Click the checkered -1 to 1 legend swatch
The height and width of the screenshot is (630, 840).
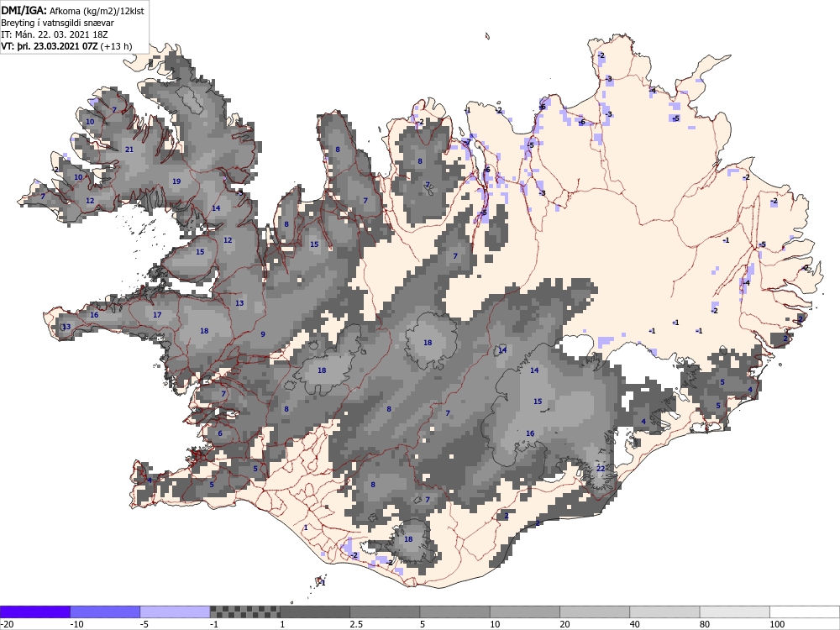pyautogui.click(x=244, y=612)
